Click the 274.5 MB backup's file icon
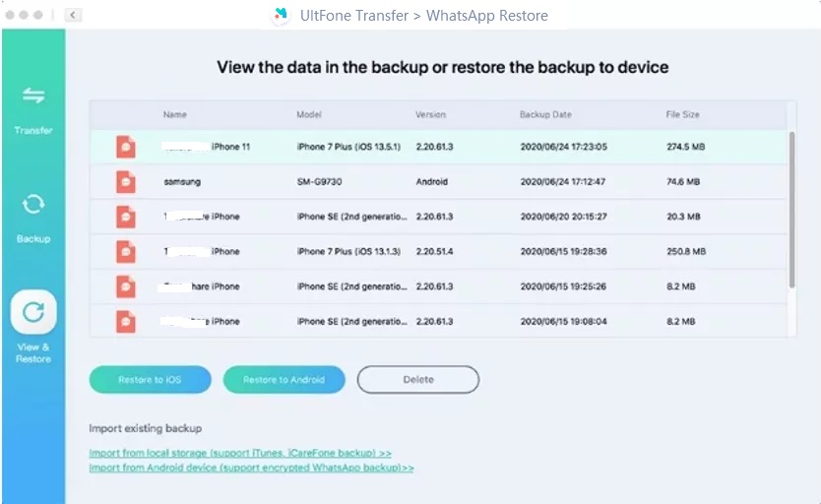This screenshot has width=821, height=504. [x=125, y=147]
